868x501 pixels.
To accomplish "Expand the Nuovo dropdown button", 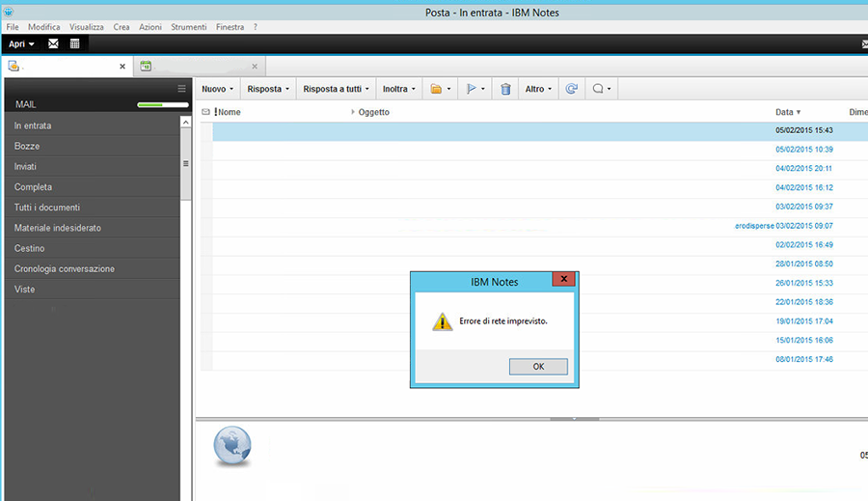I will click(x=218, y=89).
